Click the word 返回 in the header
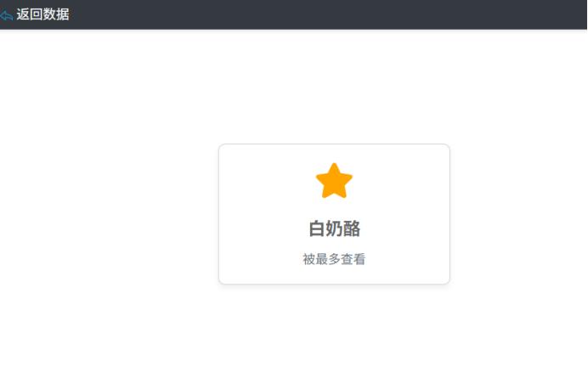The width and height of the screenshot is (588, 367). [30, 14]
